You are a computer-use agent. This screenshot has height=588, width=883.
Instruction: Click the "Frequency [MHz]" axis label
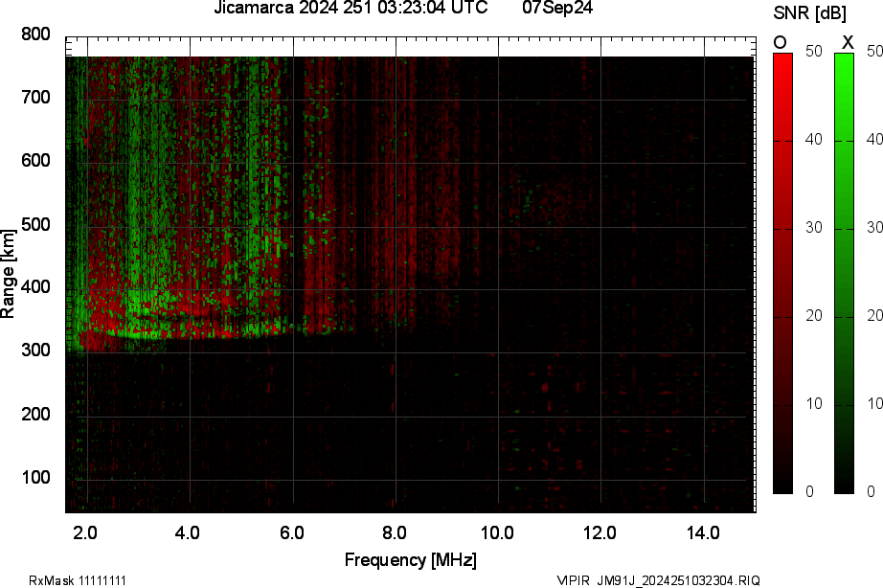410,560
